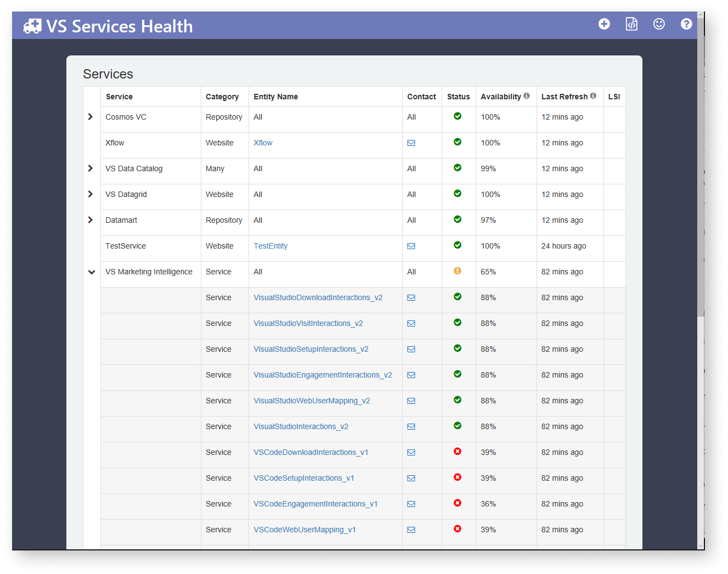Click the envelope for VSCodeDownloadInteractions_v1
This screenshot has width=728, height=574.
(411, 452)
